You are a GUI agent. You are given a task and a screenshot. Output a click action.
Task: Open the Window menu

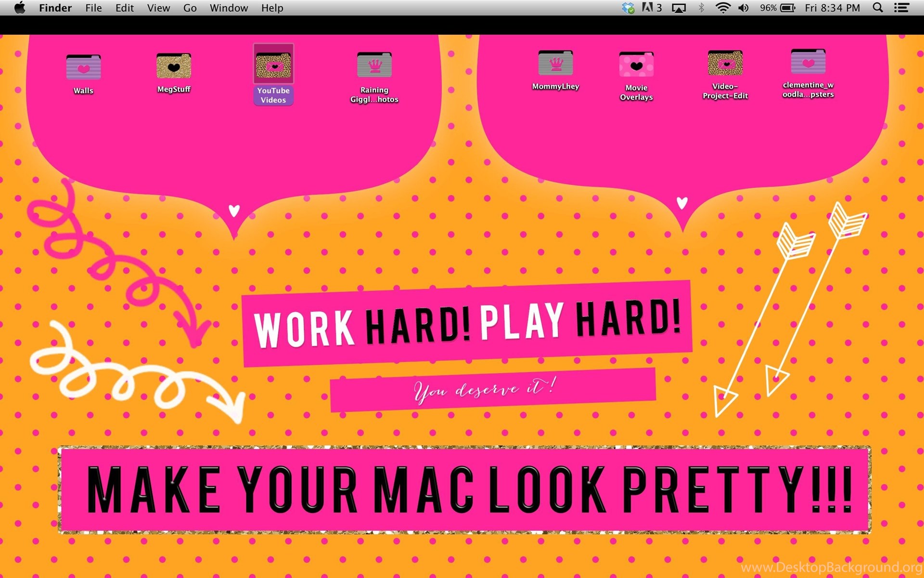pyautogui.click(x=229, y=8)
